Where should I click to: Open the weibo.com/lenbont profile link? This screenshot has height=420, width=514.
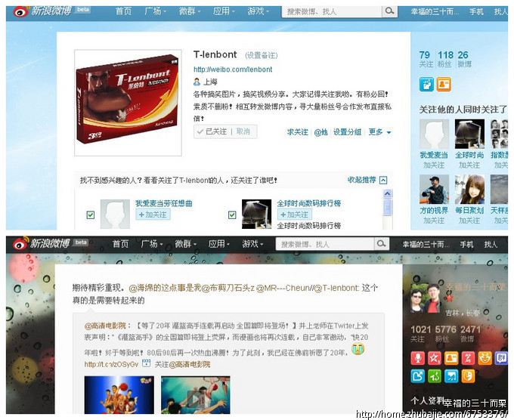tap(233, 69)
